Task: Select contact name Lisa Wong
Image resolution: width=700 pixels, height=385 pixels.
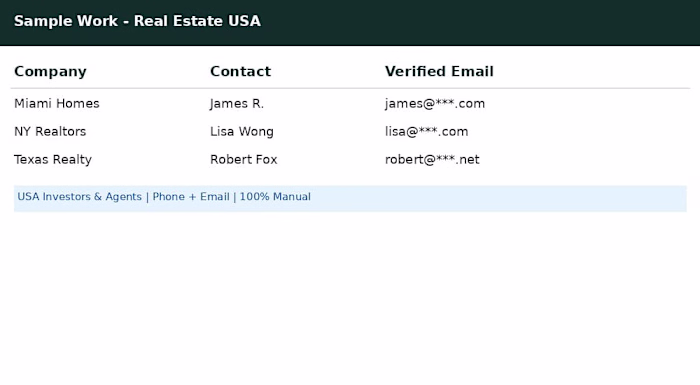Action: point(242,132)
